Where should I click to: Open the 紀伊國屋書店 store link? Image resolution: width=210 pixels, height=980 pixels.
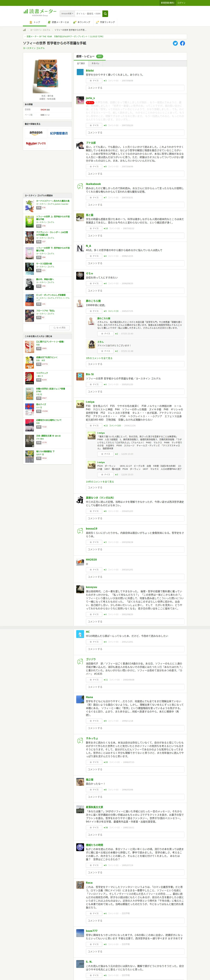[x=59, y=133]
